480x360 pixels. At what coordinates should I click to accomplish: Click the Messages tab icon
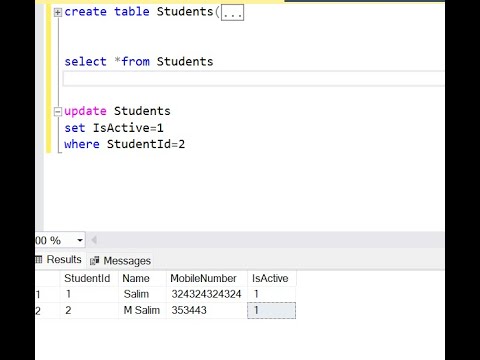[x=95, y=261]
